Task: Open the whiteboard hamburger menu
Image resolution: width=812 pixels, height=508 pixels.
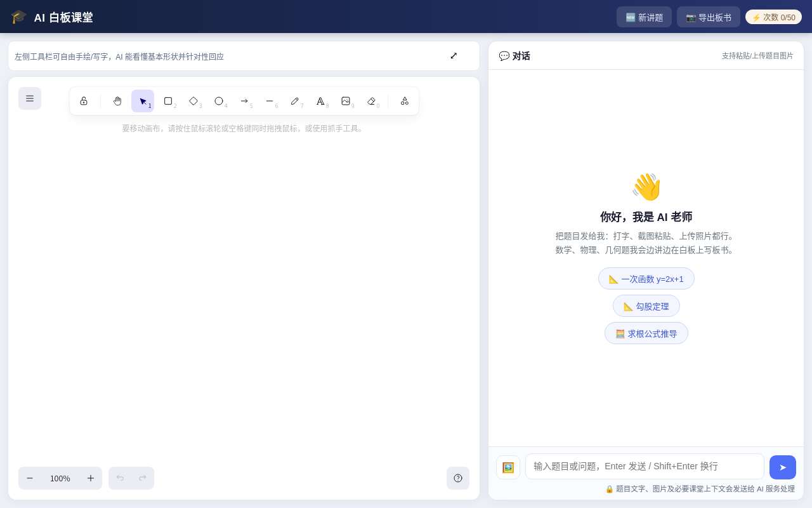Action: click(30, 98)
